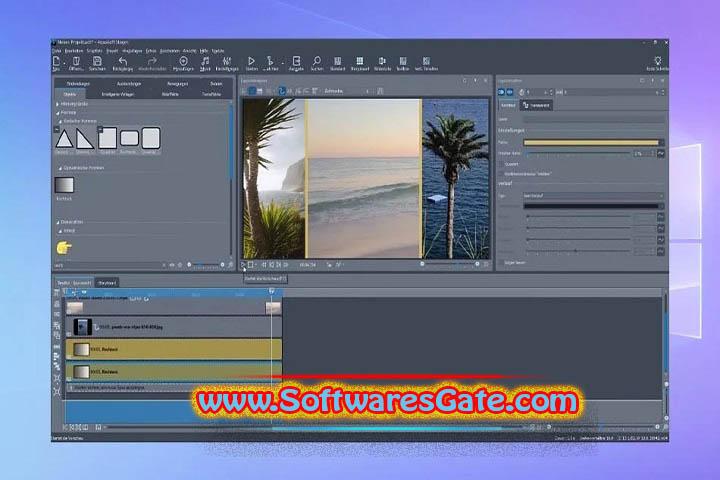
Task: Switch to the Texteffekte tab
Action: [x=212, y=94]
